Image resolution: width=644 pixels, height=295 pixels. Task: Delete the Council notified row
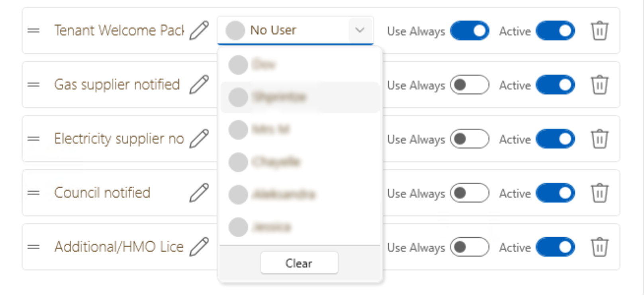599,193
